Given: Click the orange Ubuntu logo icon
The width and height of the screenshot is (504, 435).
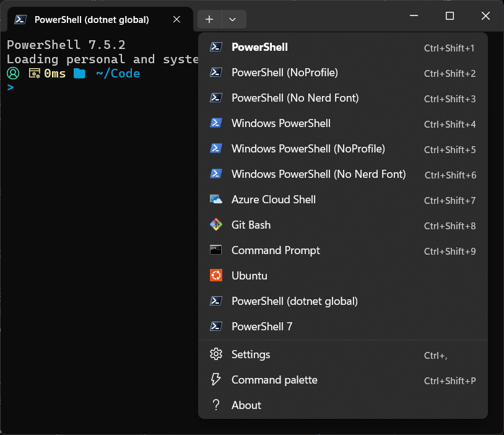Looking at the screenshot, I should coord(215,275).
